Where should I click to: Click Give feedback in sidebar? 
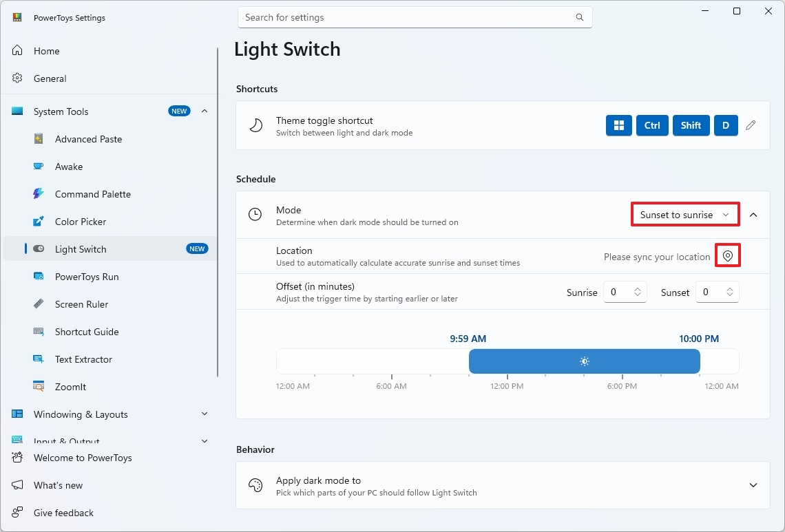tap(63, 513)
